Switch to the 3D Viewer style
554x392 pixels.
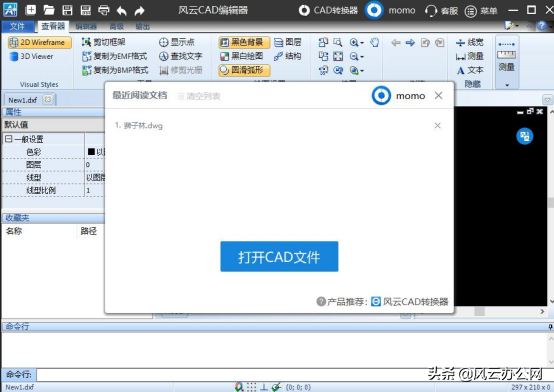click(x=31, y=57)
